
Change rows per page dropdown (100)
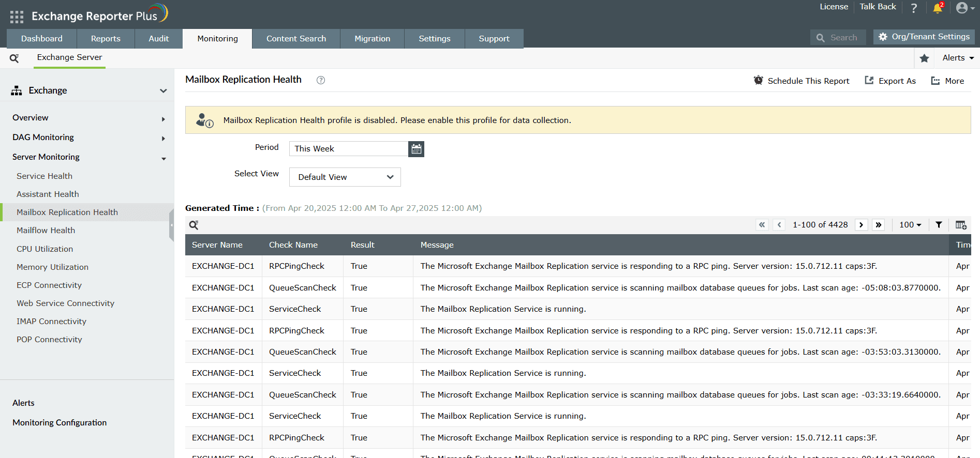910,225
